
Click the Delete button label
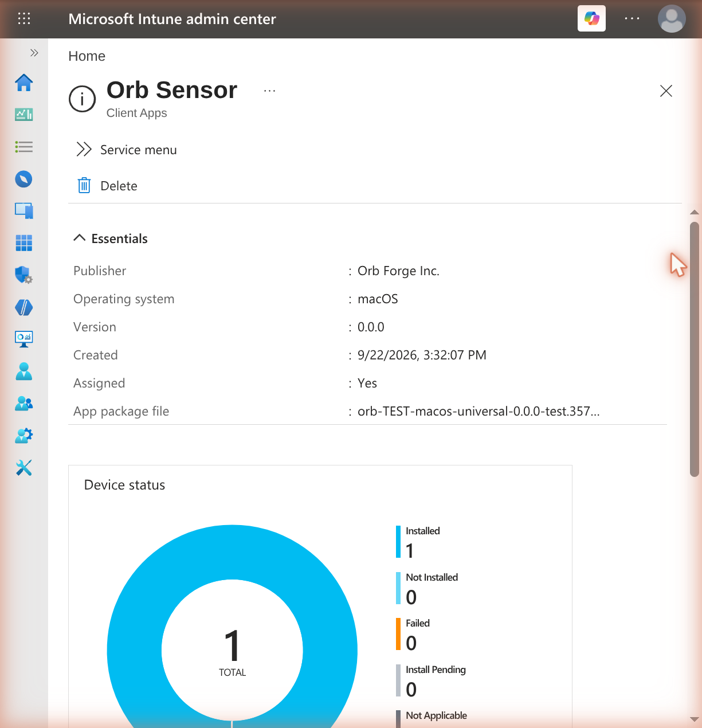pyautogui.click(x=119, y=186)
